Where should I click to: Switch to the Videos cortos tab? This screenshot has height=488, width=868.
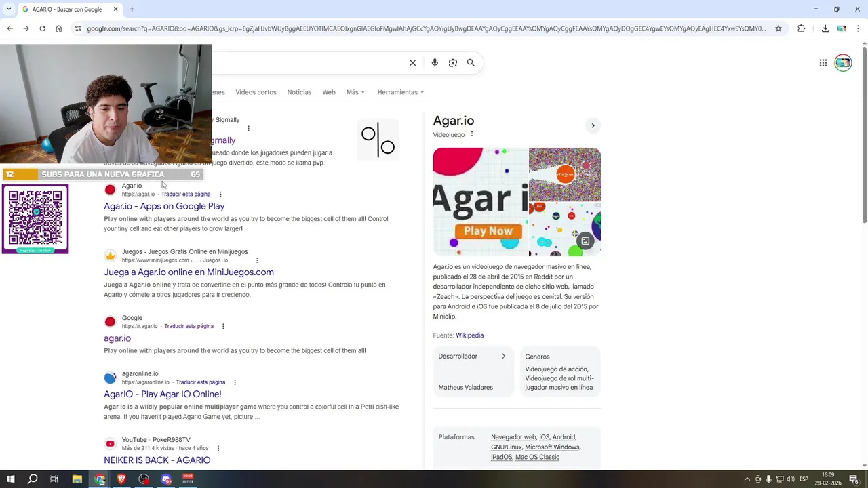[256, 92]
